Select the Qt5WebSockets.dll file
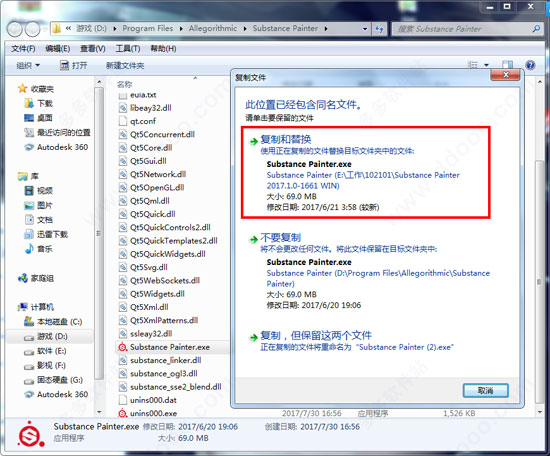 tap(159, 281)
